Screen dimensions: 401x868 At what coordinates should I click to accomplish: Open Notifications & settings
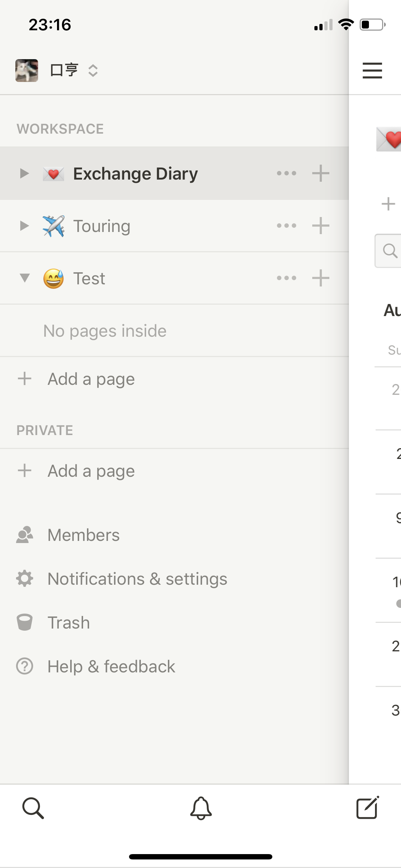pos(137,579)
